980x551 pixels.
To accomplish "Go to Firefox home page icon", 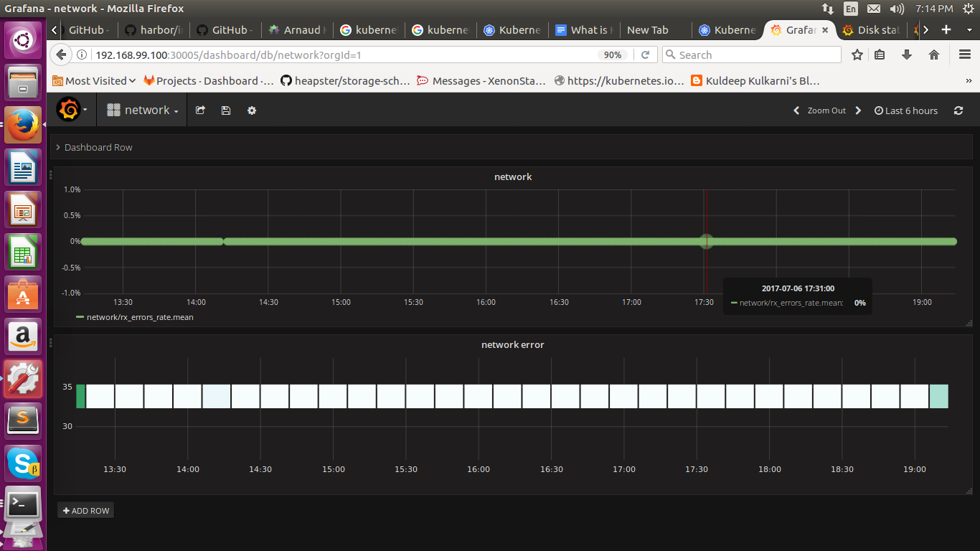I will point(934,55).
